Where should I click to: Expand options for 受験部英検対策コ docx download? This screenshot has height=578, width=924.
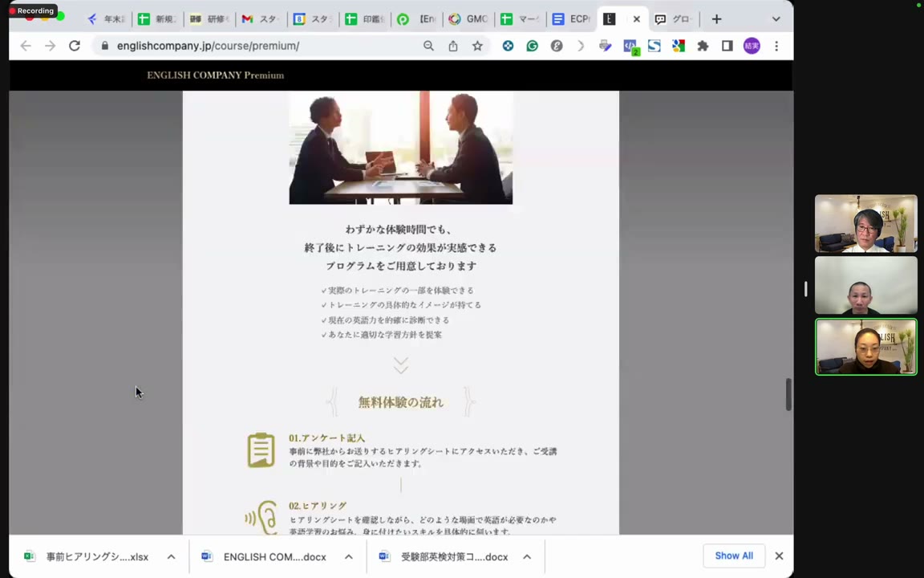pyautogui.click(x=527, y=556)
